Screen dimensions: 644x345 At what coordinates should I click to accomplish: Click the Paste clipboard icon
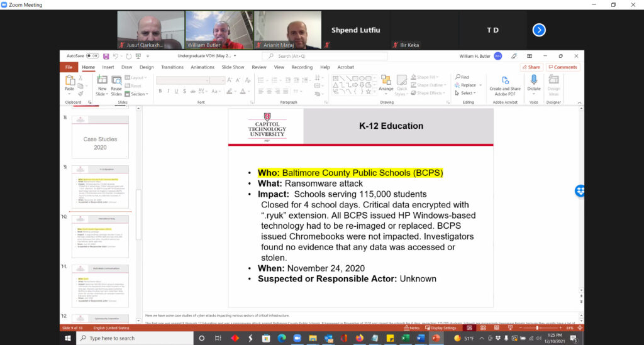coord(69,80)
